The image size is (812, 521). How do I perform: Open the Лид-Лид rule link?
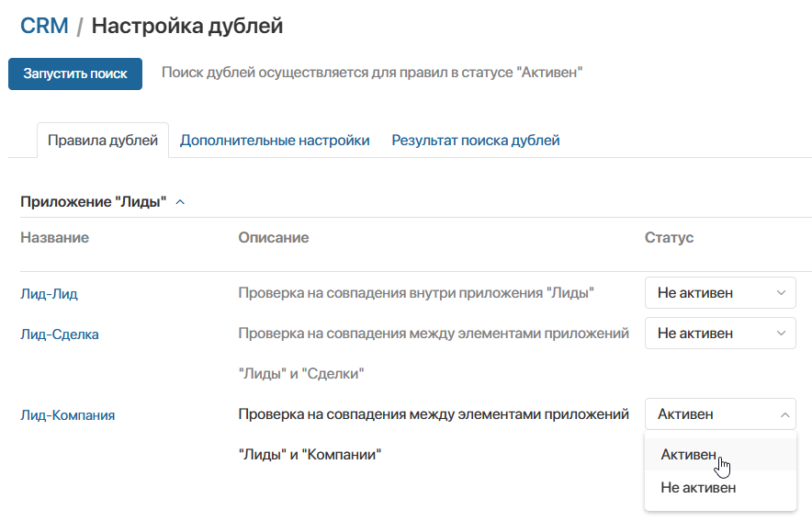click(x=50, y=294)
